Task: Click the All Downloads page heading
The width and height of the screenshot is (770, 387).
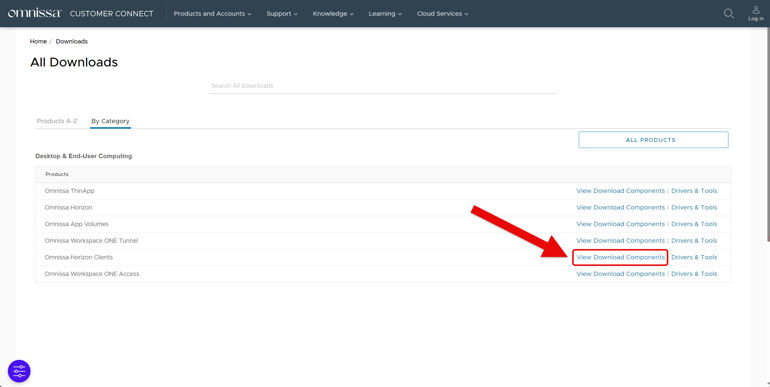Action: 74,62
